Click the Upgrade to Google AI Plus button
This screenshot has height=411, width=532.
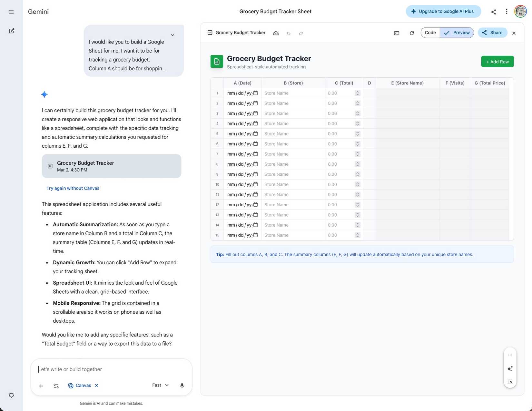coord(443,12)
